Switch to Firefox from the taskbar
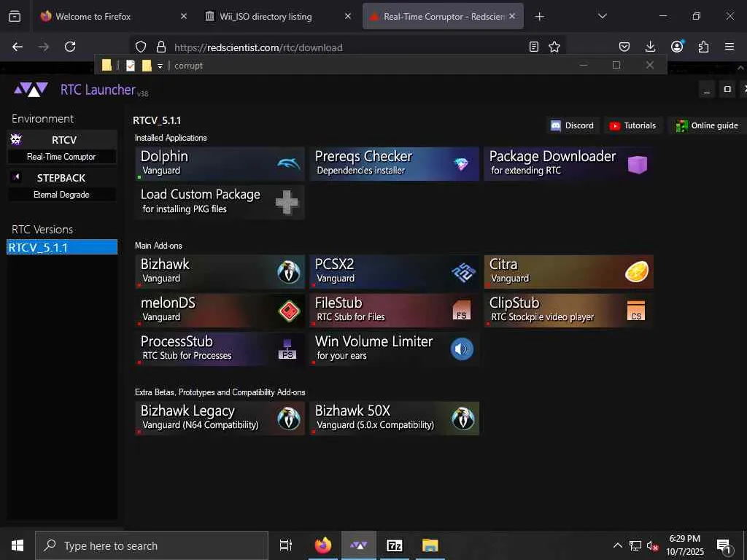Image resolution: width=747 pixels, height=560 pixels. coord(323,545)
